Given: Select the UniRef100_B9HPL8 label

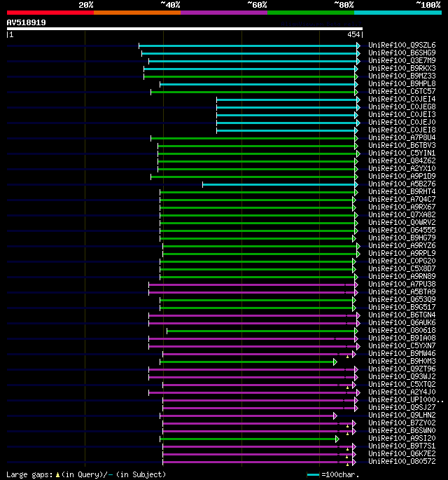Looking at the screenshot, I should point(402,84).
